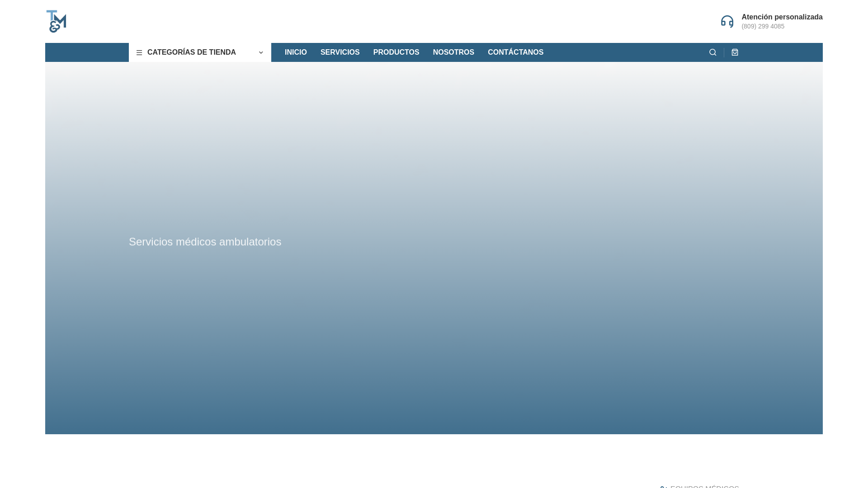Go to Inicio page

296,52
